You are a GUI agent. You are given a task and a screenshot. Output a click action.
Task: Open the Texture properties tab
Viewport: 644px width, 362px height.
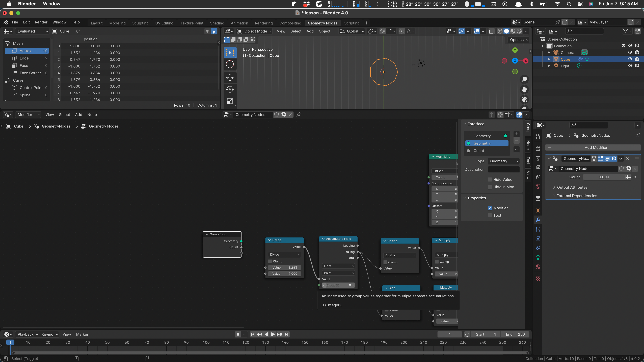click(538, 279)
